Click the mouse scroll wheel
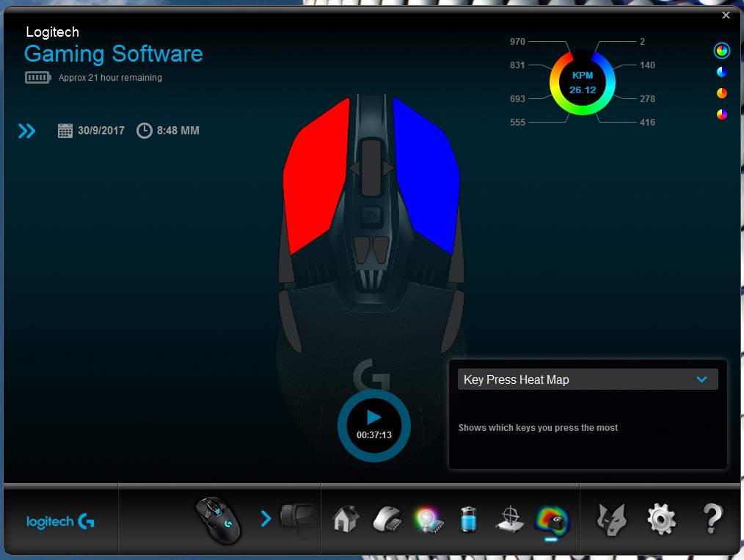The height and width of the screenshot is (560, 744). click(371, 167)
